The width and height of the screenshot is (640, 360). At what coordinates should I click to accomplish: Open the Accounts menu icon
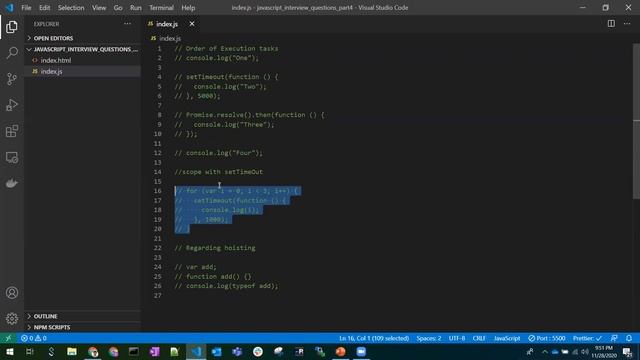pos(12,293)
